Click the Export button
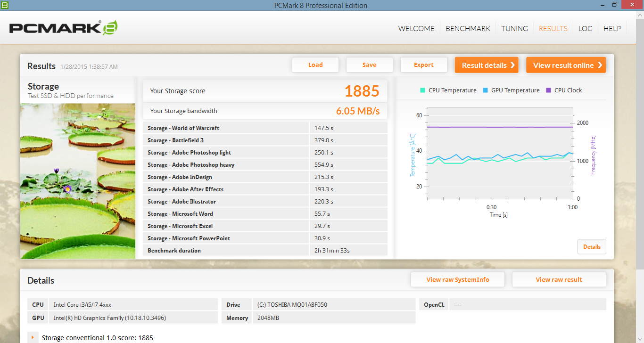Image resolution: width=644 pixels, height=343 pixels. (424, 65)
